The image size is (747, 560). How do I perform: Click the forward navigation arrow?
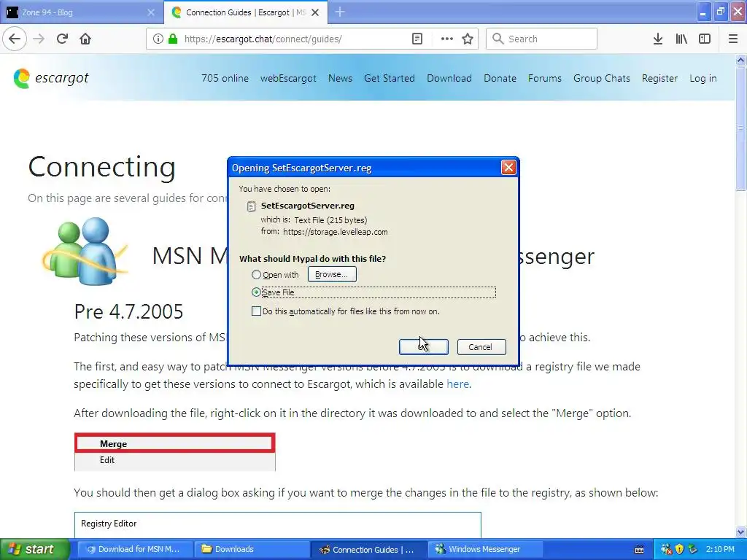39,39
